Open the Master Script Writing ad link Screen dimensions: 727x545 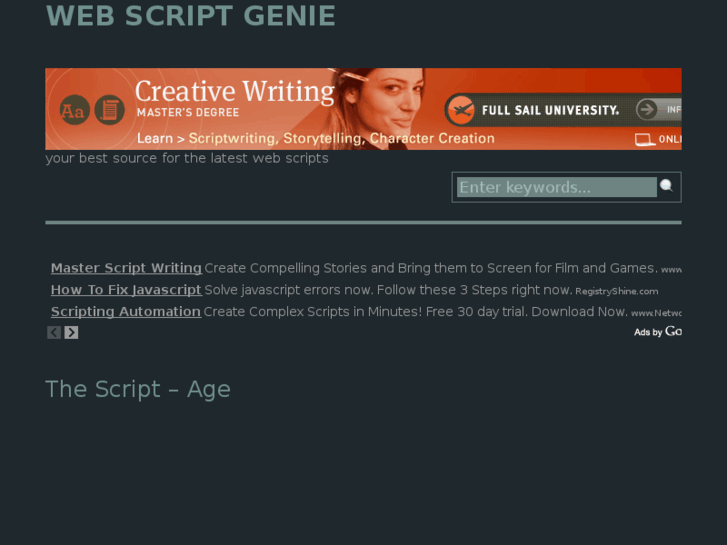click(x=126, y=268)
